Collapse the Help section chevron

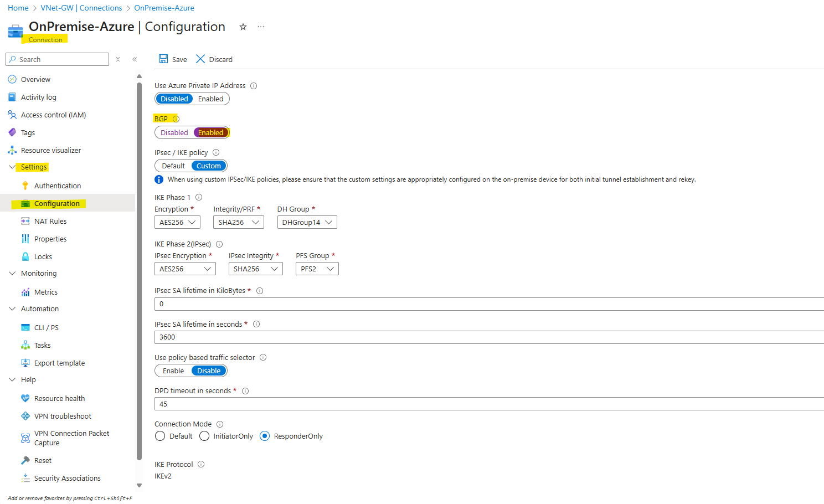pyautogui.click(x=12, y=379)
